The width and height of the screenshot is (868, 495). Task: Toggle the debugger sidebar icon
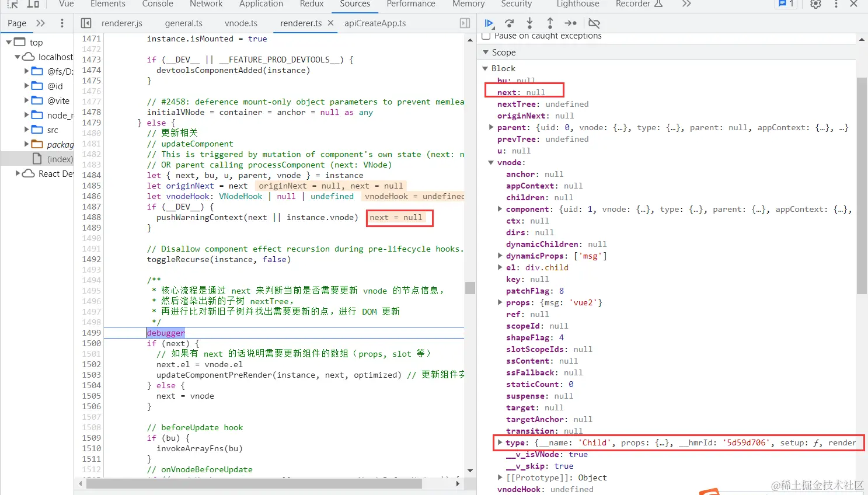[465, 23]
